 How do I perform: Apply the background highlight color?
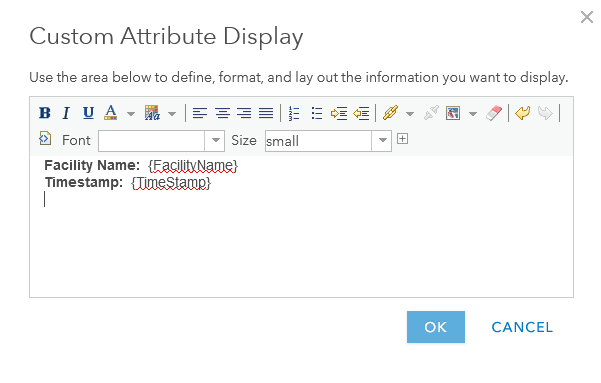(152, 113)
